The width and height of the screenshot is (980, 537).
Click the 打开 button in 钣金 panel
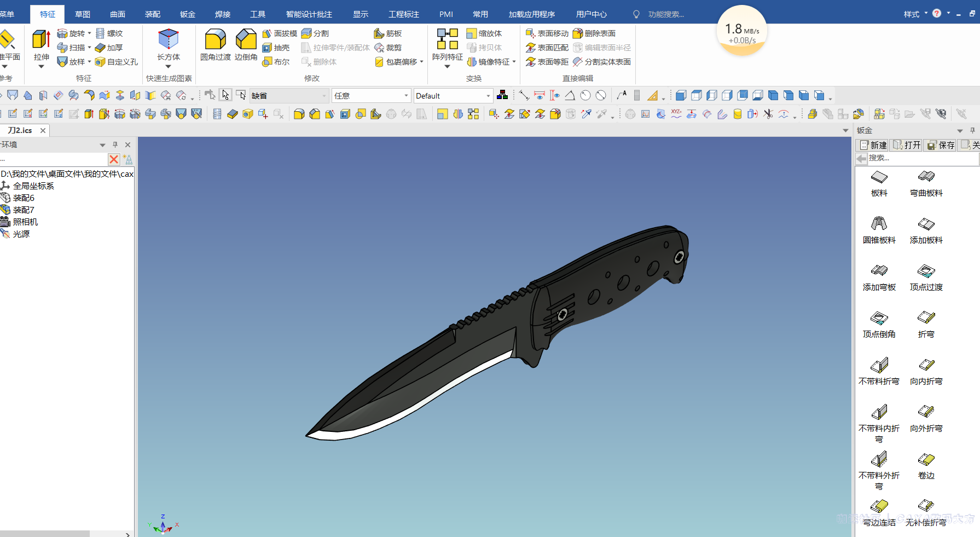tap(907, 145)
